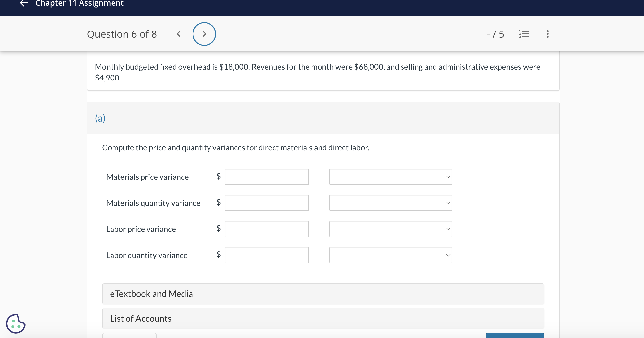
Task: Go back using the Chapter 11 Assignment arrow
Action: (x=23, y=3)
